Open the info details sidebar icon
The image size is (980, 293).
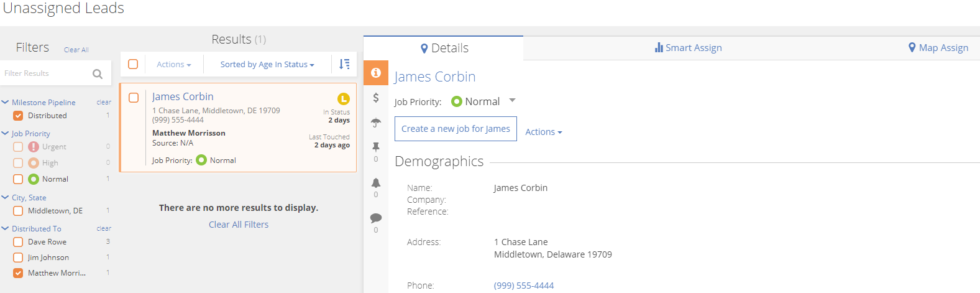tap(376, 73)
